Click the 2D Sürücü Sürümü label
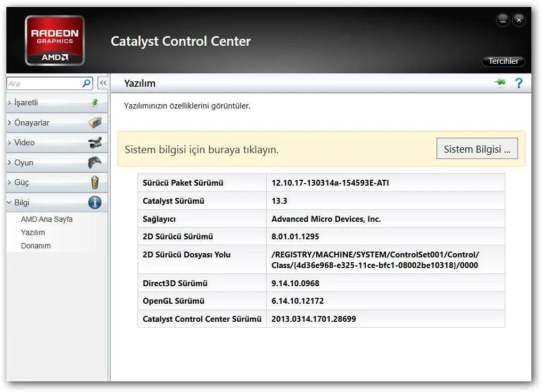Screen dimensions: 542x392 coord(178,237)
